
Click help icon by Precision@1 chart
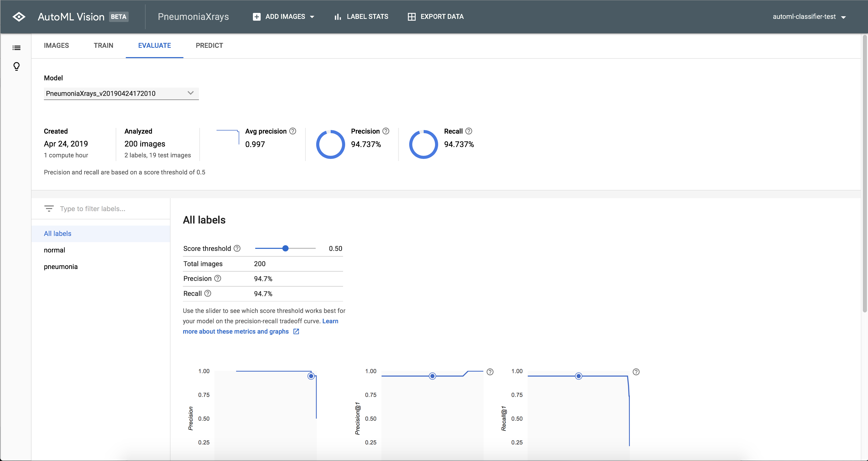click(490, 372)
